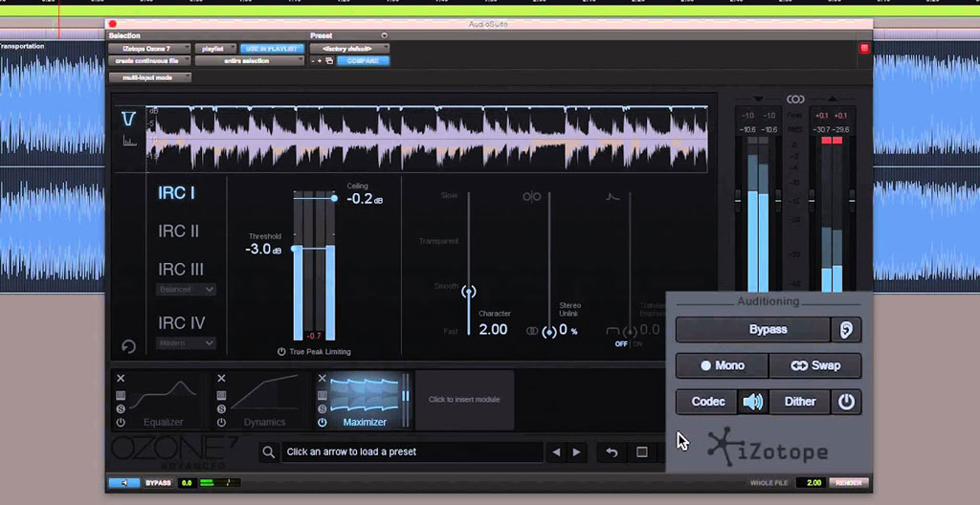980x505 pixels.
Task: Toggle power of the Maximizer module
Action: [x=322, y=423]
